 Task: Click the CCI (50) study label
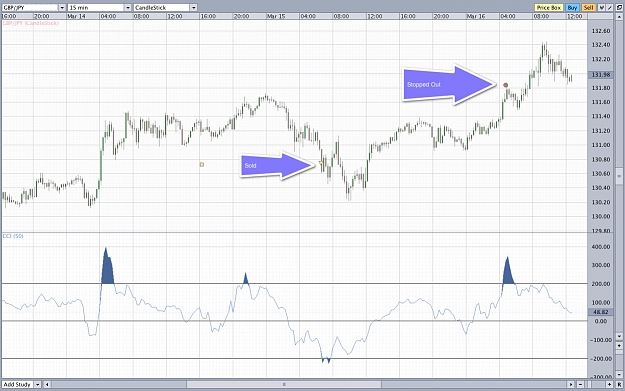coord(13,236)
